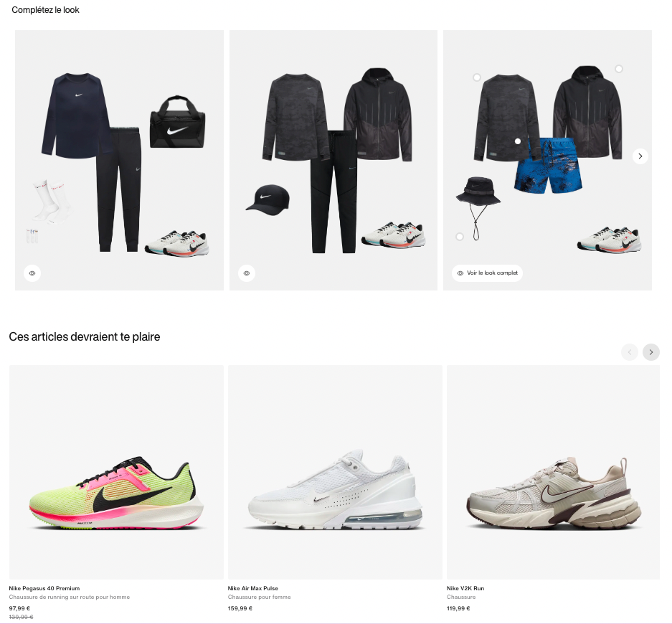This screenshot has width=672, height=624.
Task: Click the eye icon on first look card
Action: point(32,273)
